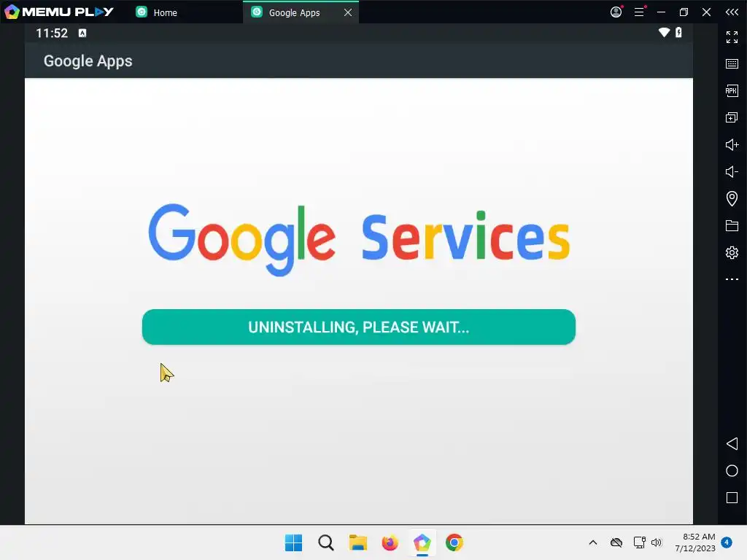Tap the Android back triangle button

pyautogui.click(x=732, y=444)
